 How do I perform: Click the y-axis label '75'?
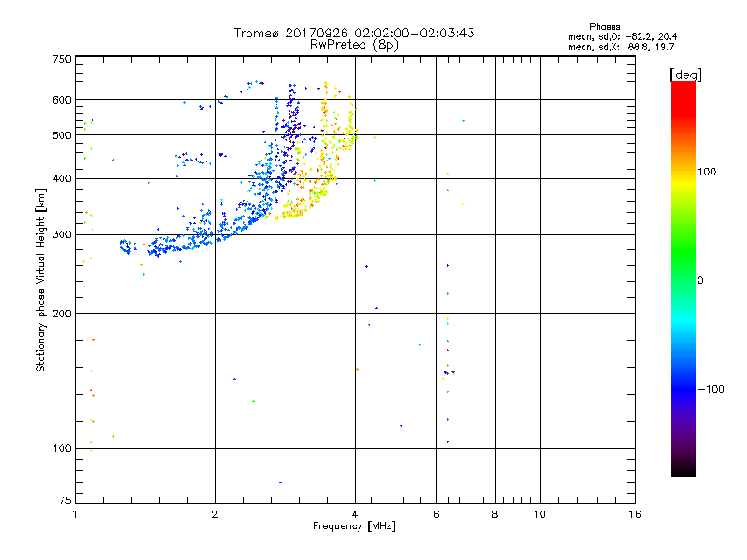(65, 500)
